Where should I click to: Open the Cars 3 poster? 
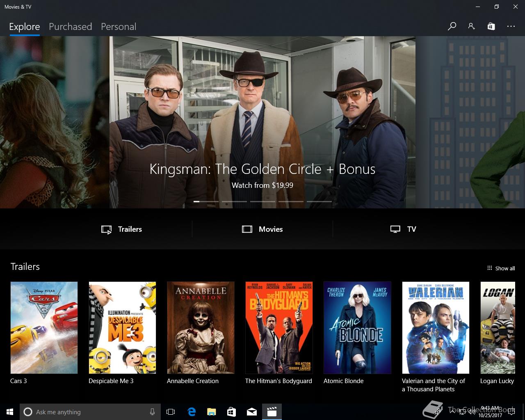(x=44, y=328)
